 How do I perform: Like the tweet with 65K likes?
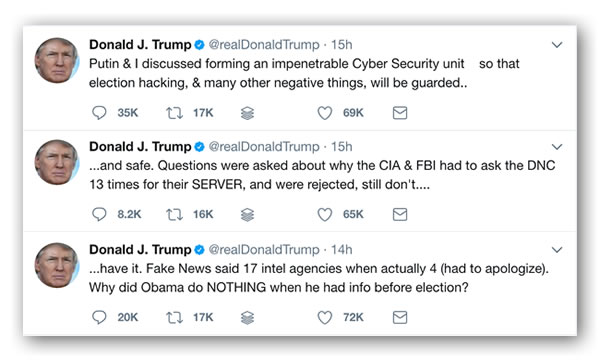pyautogui.click(x=324, y=214)
